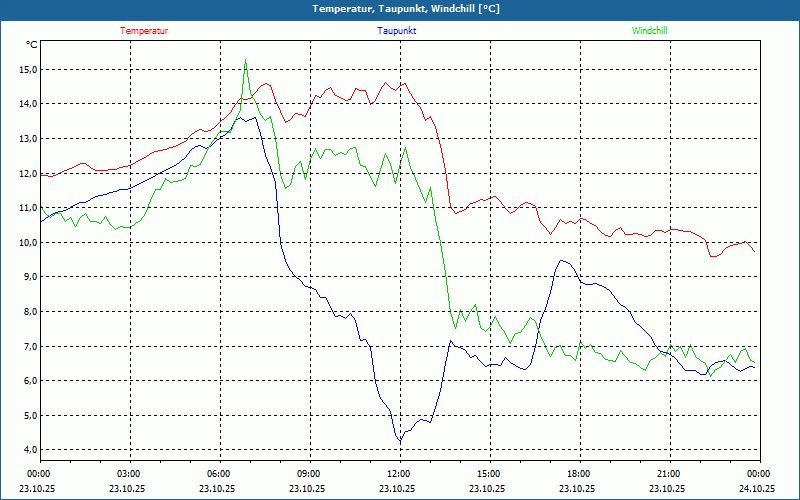Screen dimensions: 800x500
Task: Click the 6,0 y-axis value
Action: click(29, 381)
